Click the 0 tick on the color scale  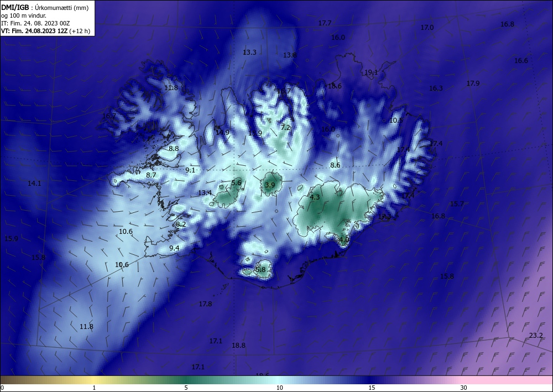click(x=2, y=388)
